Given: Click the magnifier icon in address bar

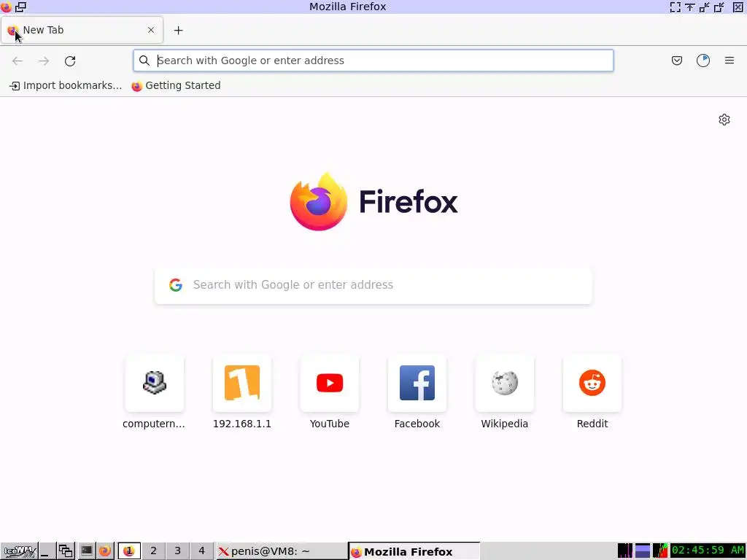Looking at the screenshot, I should tap(144, 61).
